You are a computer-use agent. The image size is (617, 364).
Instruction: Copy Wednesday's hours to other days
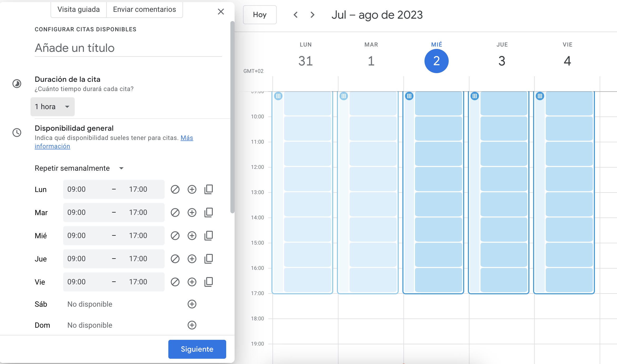pyautogui.click(x=209, y=236)
